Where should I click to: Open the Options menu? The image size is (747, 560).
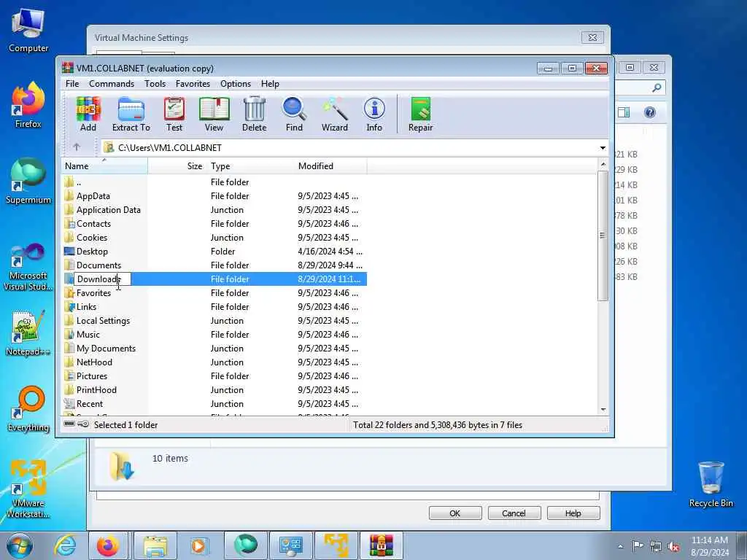point(236,84)
